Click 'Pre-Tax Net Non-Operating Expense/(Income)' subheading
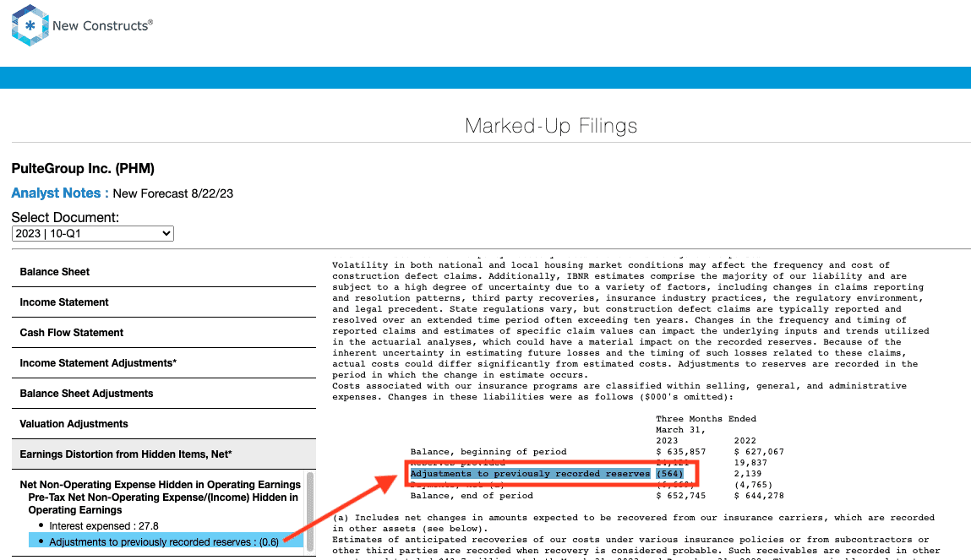The height and width of the screenshot is (560, 971). (x=163, y=503)
